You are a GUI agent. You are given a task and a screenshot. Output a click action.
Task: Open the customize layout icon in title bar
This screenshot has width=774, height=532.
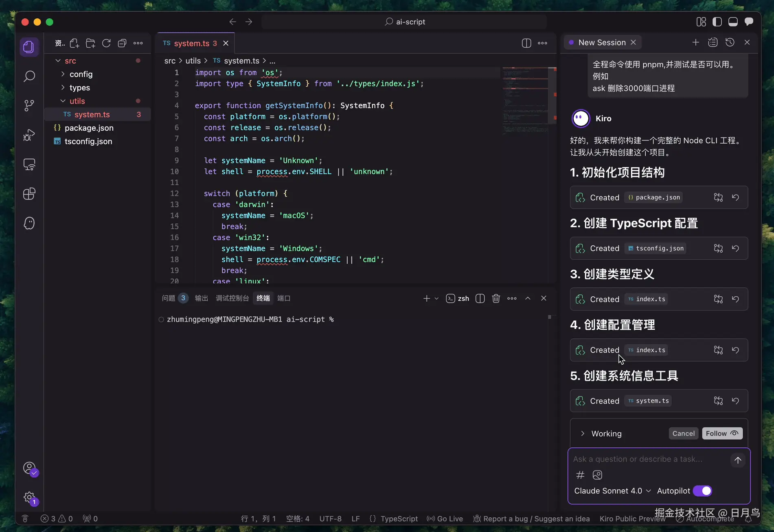click(x=701, y=22)
